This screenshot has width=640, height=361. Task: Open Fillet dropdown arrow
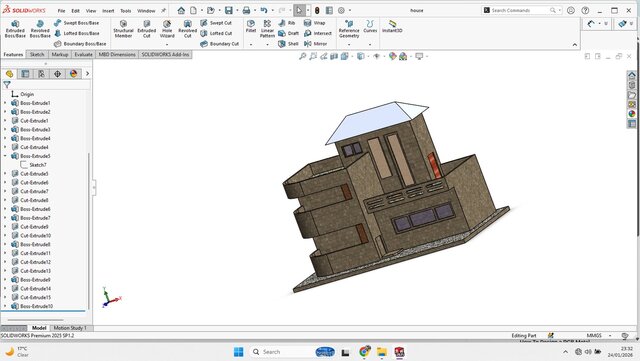click(x=251, y=44)
